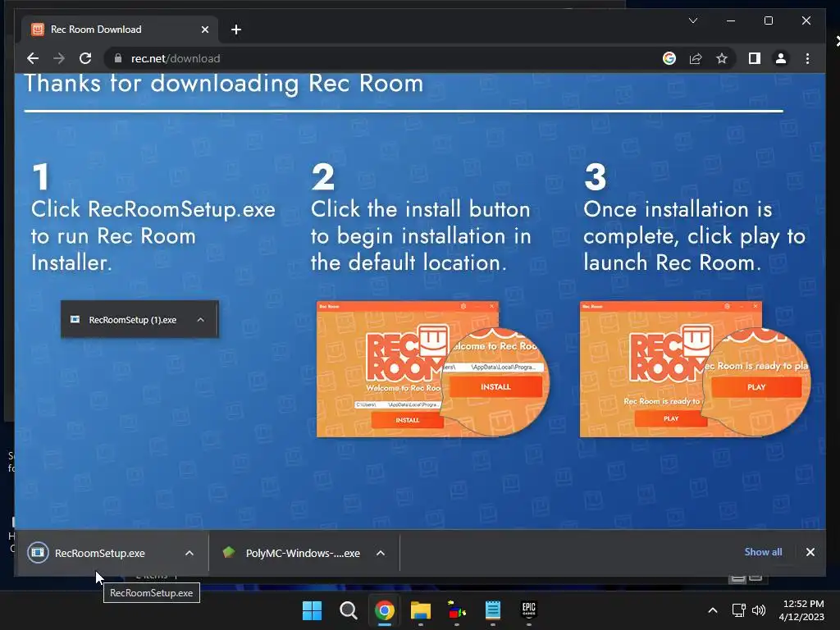Image resolution: width=840 pixels, height=630 pixels.
Task: Bookmark this page with the star icon
Action: (722, 58)
